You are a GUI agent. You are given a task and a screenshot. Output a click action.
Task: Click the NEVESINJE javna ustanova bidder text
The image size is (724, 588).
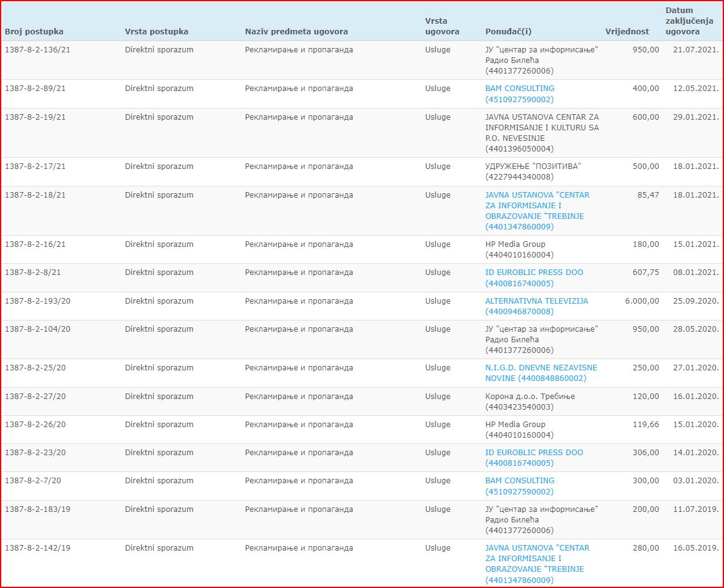542,133
